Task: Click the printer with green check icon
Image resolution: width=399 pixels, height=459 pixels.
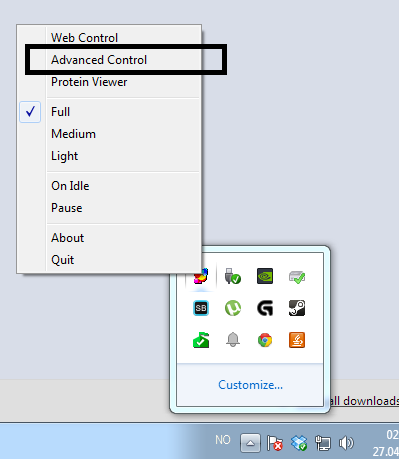Action: [x=297, y=277]
